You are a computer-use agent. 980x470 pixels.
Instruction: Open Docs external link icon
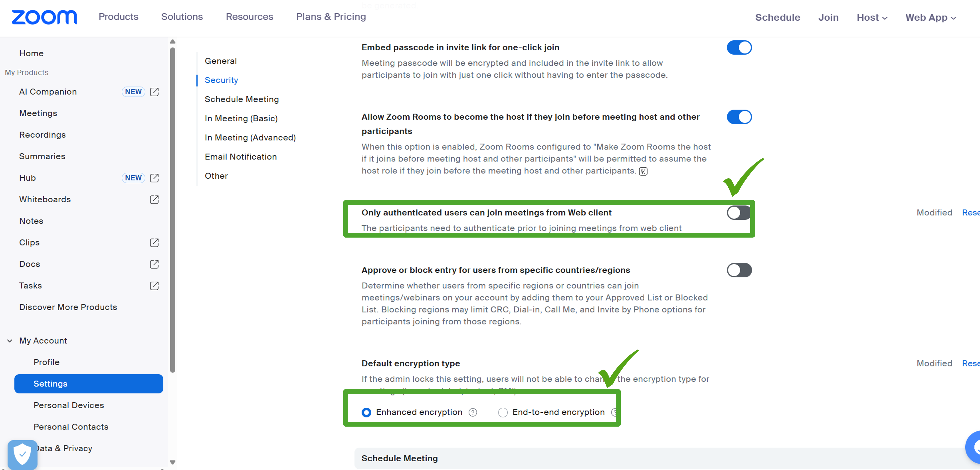[x=154, y=264]
